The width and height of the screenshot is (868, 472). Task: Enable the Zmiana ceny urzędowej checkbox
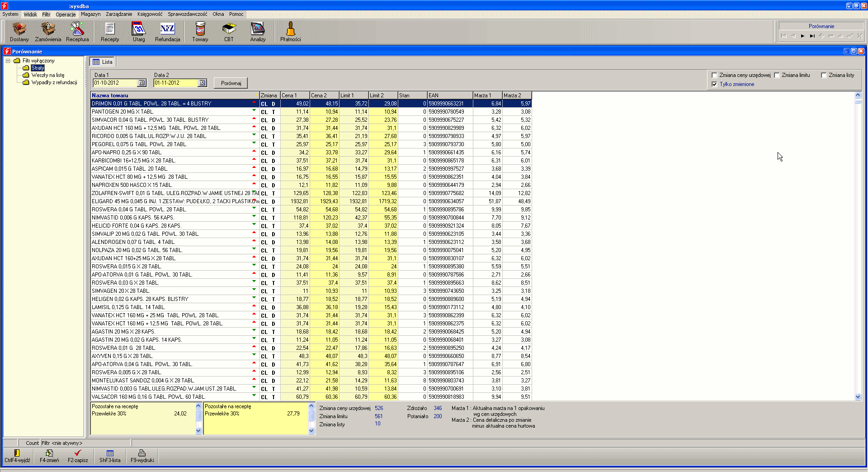tap(714, 75)
